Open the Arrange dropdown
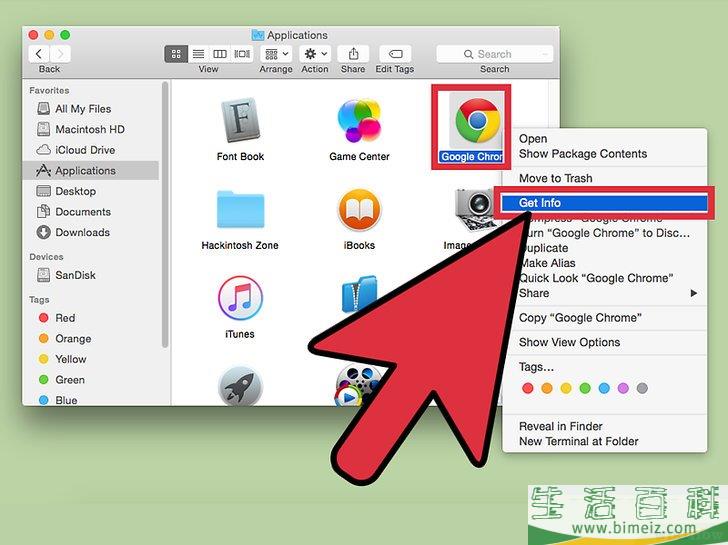Viewport: 728px width, 545px height. click(x=276, y=54)
